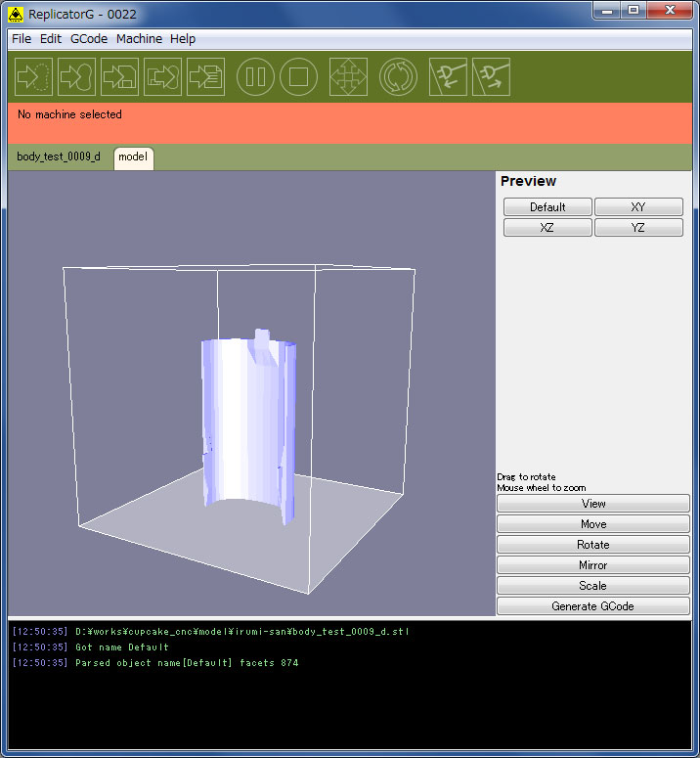Click the body_test_0009_d.stl path console line
Screen dimensions: 700x758
coord(242,632)
